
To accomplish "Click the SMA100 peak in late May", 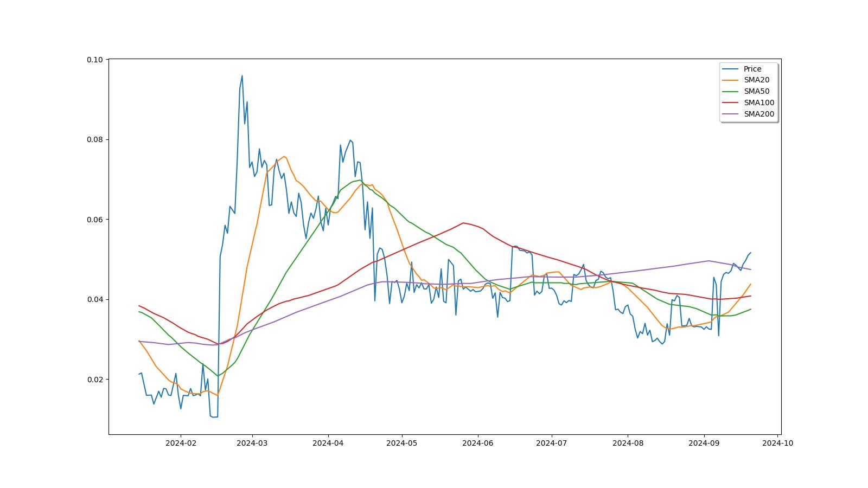I will click(463, 223).
